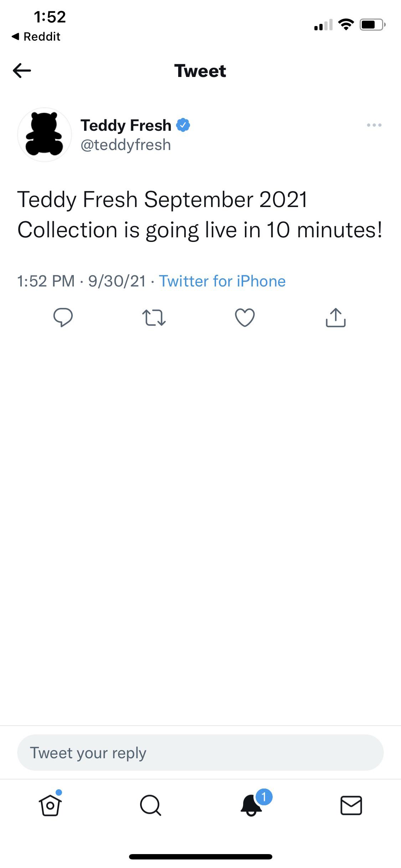
Task: Tap the battery icon in status bar
Action: click(x=372, y=25)
